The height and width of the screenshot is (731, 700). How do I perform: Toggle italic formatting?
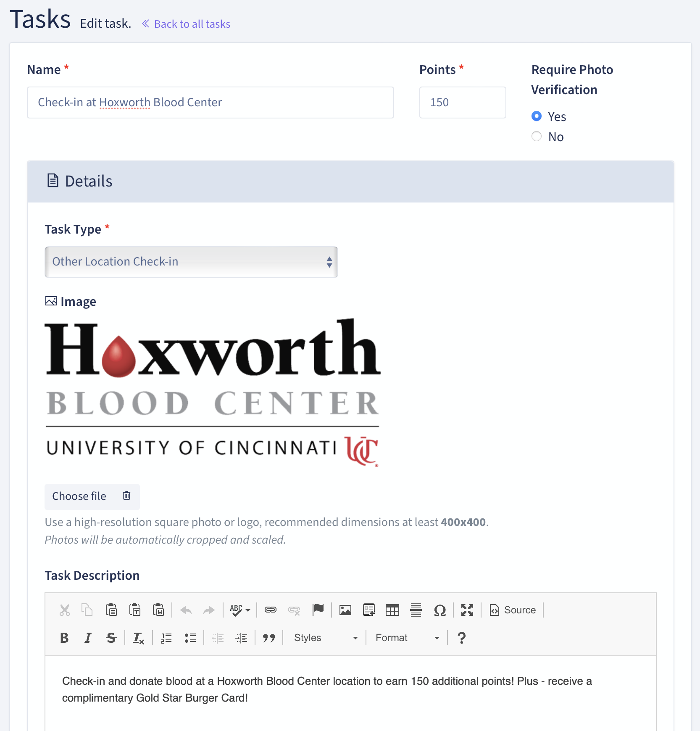click(88, 638)
